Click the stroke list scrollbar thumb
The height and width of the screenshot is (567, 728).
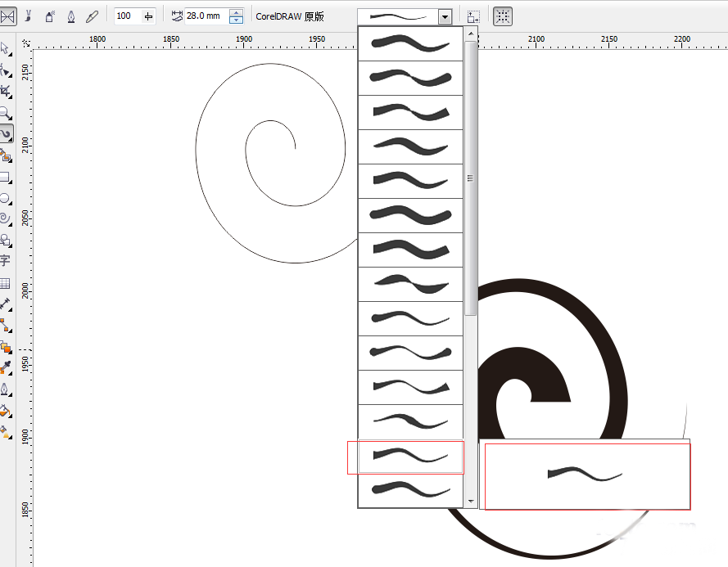[x=470, y=178]
